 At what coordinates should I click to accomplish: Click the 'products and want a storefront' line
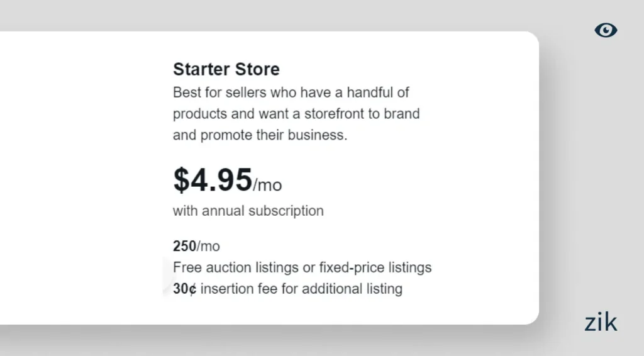coord(296,114)
